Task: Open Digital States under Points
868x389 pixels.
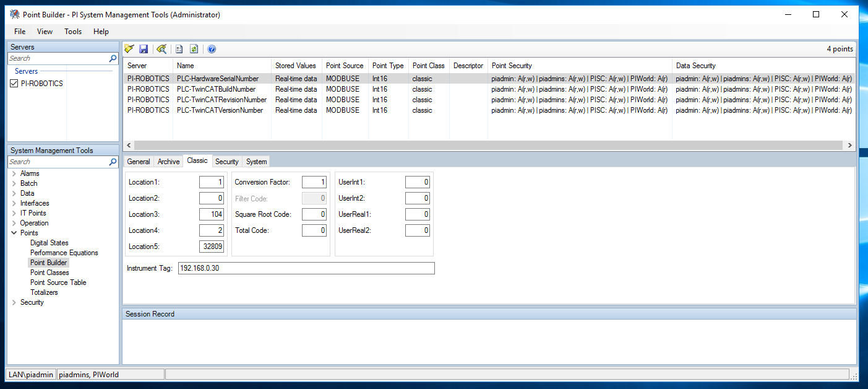Action: click(x=49, y=243)
